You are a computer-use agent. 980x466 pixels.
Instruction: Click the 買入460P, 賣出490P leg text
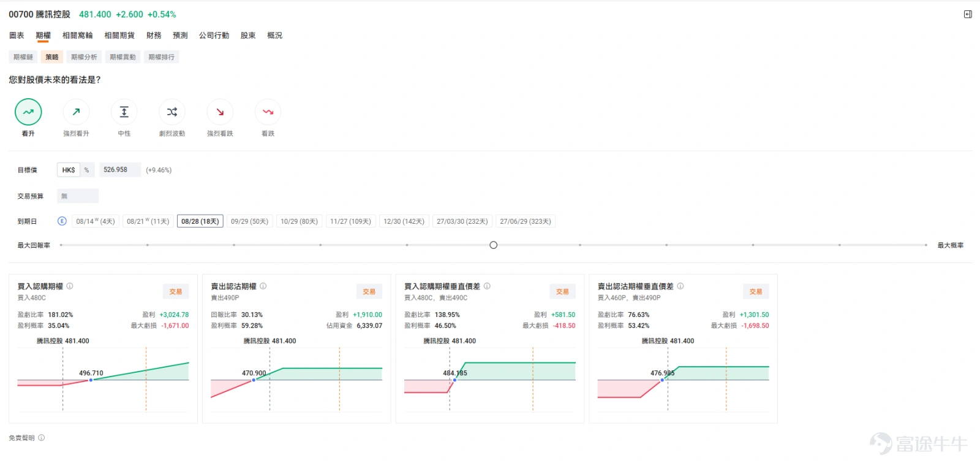tap(629, 298)
